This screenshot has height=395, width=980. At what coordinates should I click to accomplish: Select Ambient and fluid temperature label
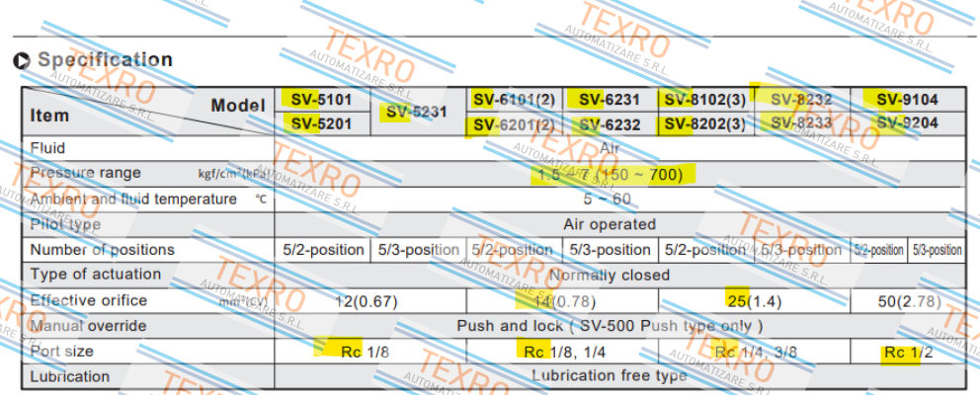(x=133, y=199)
